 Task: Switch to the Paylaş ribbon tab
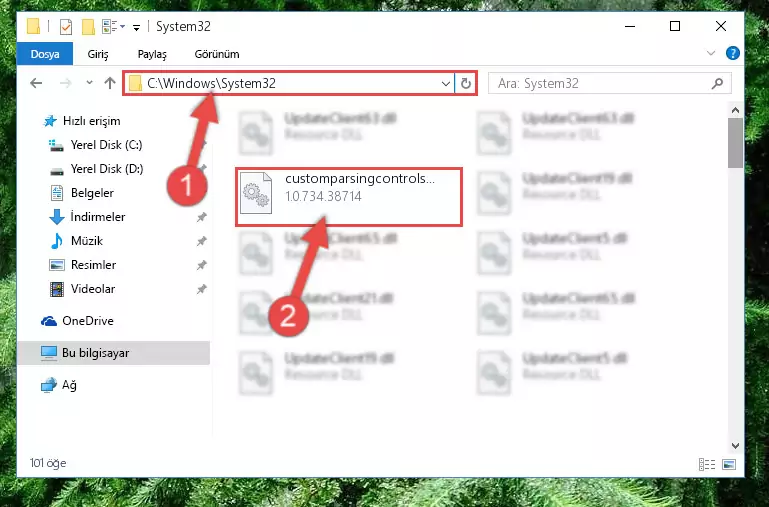(x=152, y=54)
